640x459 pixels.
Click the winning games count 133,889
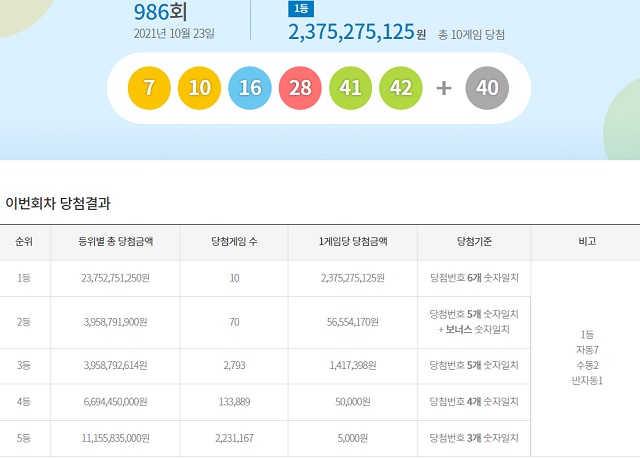point(234,402)
